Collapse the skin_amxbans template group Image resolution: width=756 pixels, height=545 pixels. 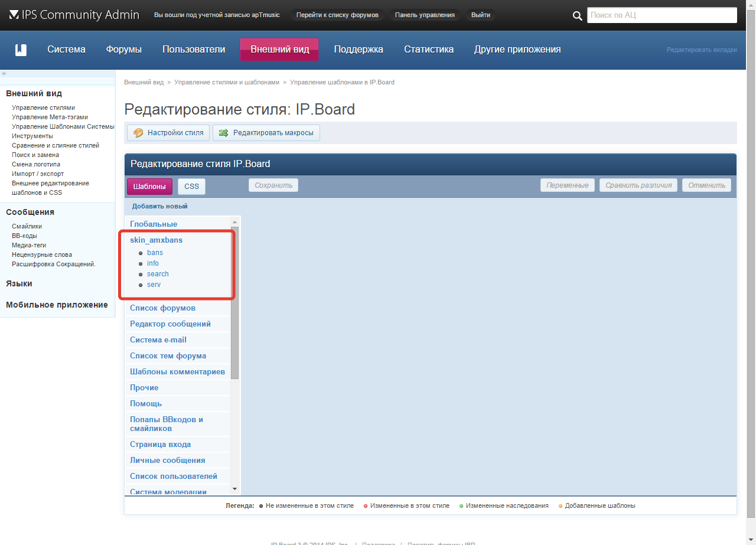[157, 240]
